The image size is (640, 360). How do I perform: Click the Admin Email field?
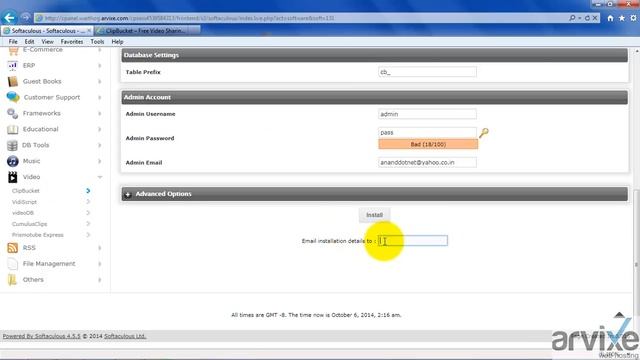point(427,162)
